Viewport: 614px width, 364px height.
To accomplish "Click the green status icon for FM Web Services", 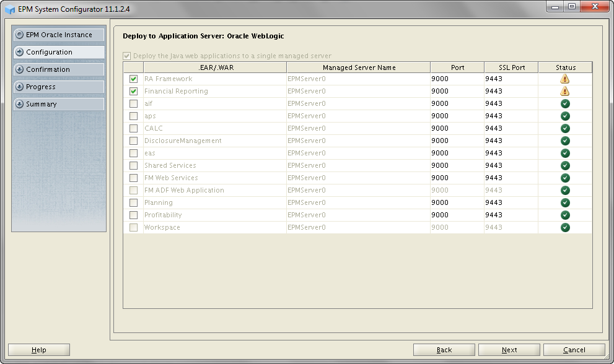I will coord(565,178).
